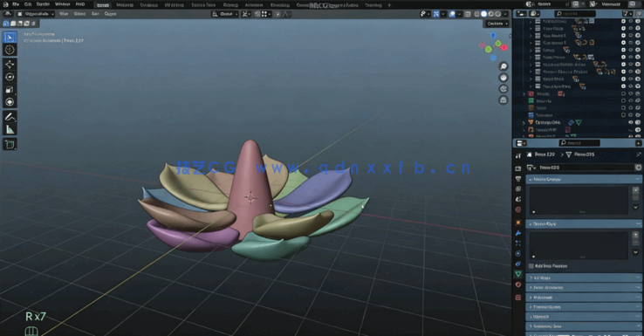This screenshot has width=644, height=336.
Task: Open the Render properties tab
Action: 518,168
